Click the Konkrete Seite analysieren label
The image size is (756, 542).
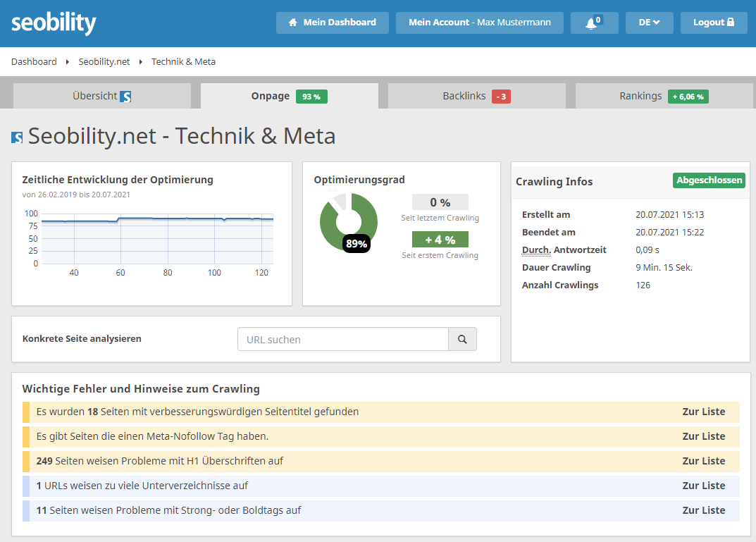(x=82, y=338)
